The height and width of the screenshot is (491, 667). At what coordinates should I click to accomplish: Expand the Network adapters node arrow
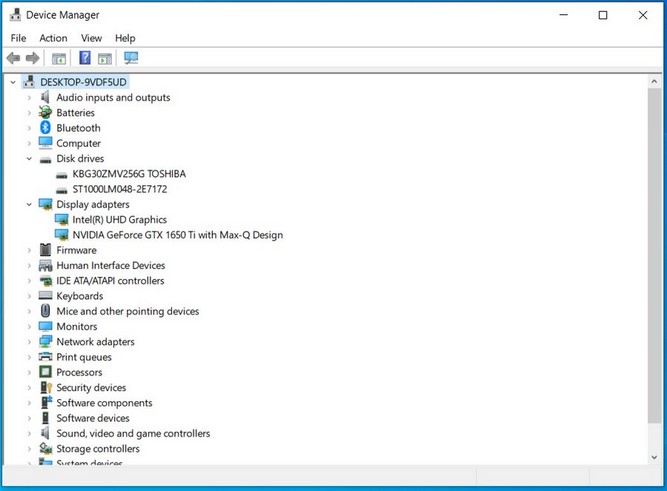coord(29,342)
